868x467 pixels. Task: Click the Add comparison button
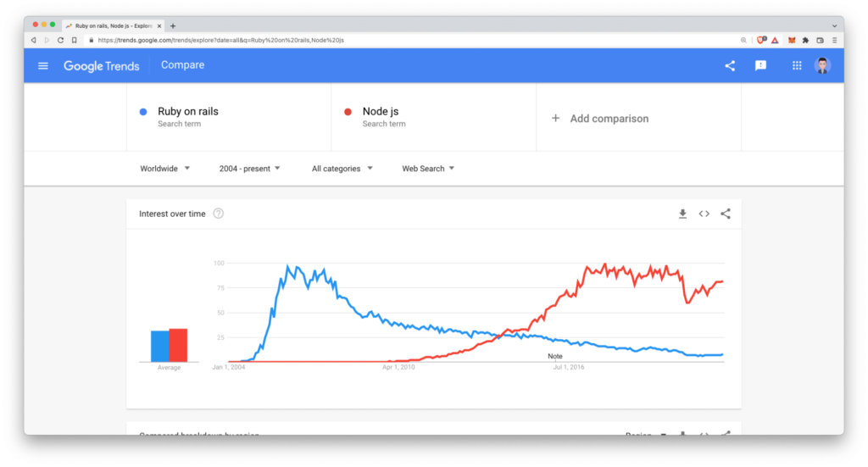point(600,119)
